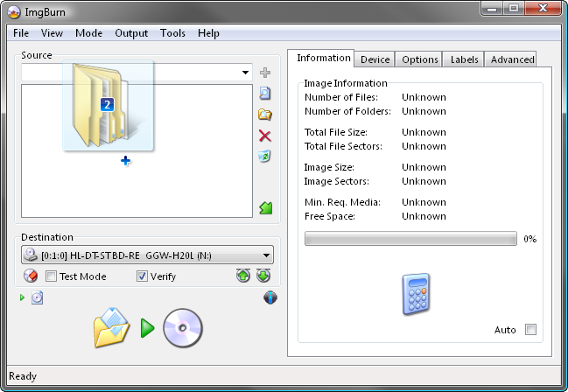Viewport: 568px width, 392px height.
Task: Open the Help menu
Action: 208,33
